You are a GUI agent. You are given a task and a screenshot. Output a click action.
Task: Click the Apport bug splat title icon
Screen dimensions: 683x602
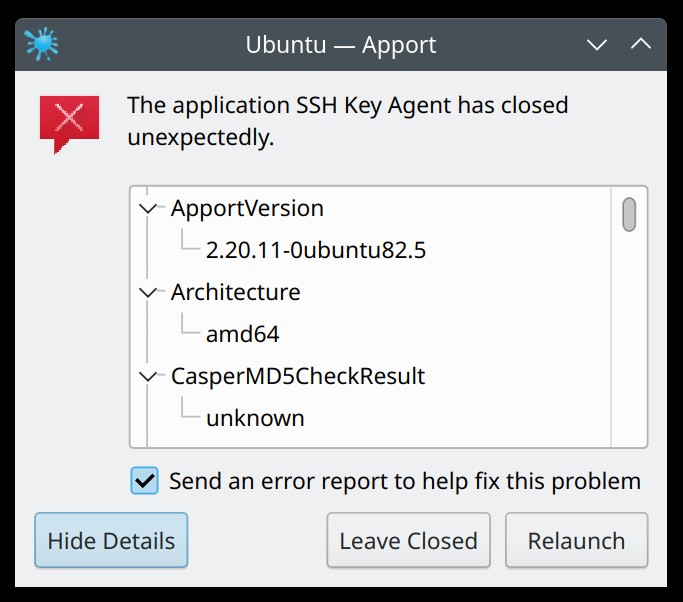[x=41, y=44]
